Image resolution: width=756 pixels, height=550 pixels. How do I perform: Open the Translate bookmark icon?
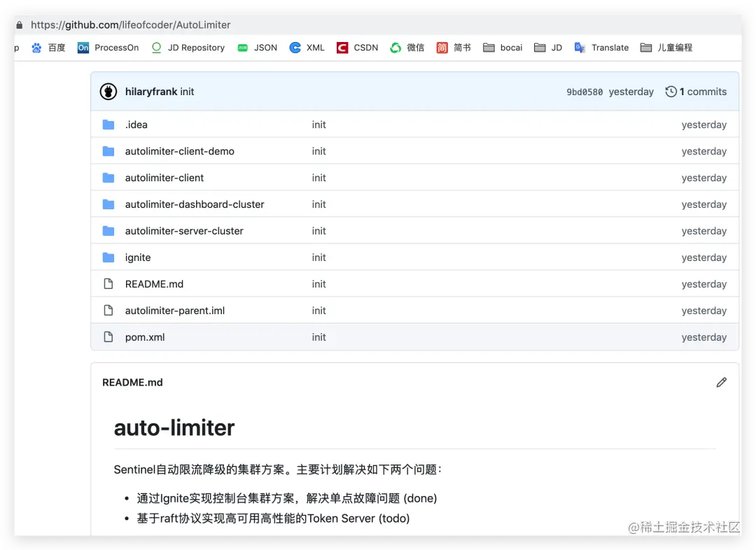click(580, 48)
